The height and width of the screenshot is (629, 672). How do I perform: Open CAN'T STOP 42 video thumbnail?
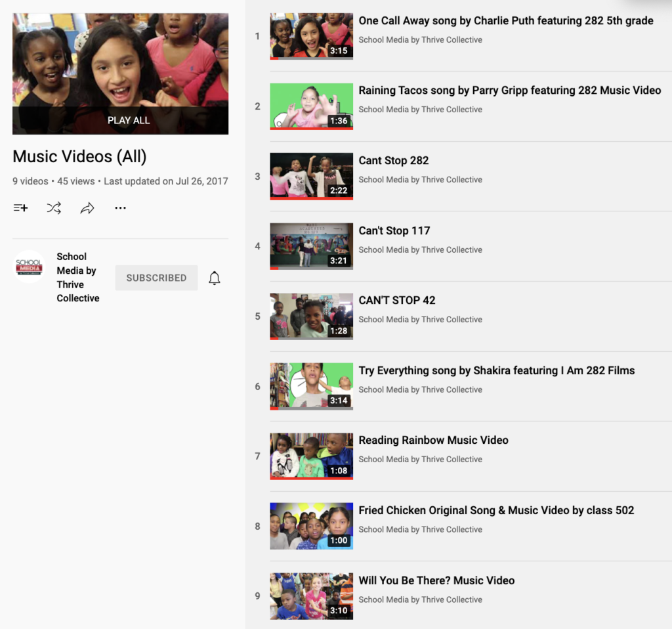[x=312, y=316]
